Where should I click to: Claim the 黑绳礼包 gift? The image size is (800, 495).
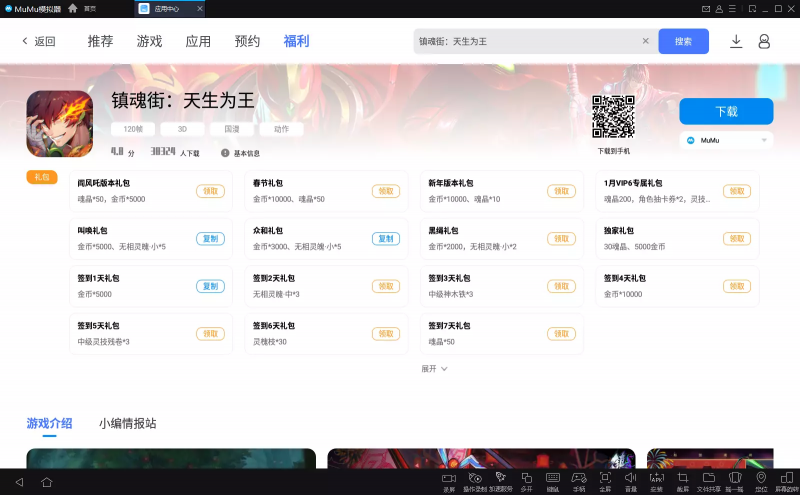click(562, 239)
